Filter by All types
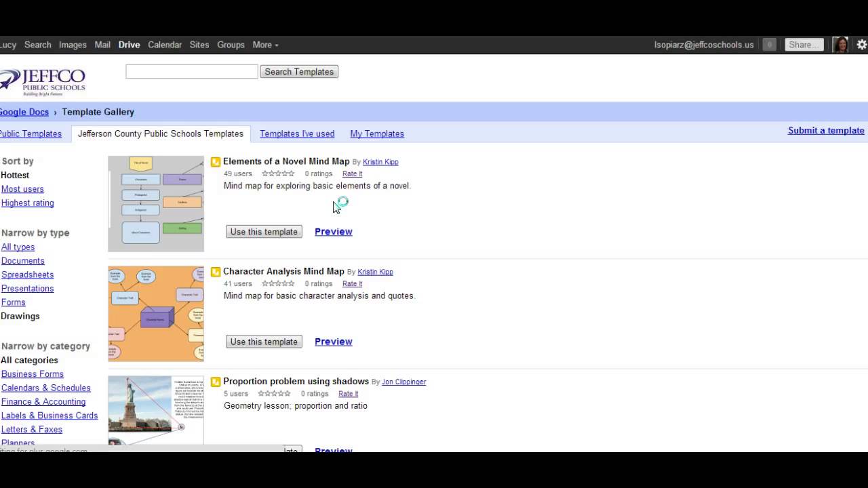This screenshot has height=488, width=868. (x=18, y=247)
